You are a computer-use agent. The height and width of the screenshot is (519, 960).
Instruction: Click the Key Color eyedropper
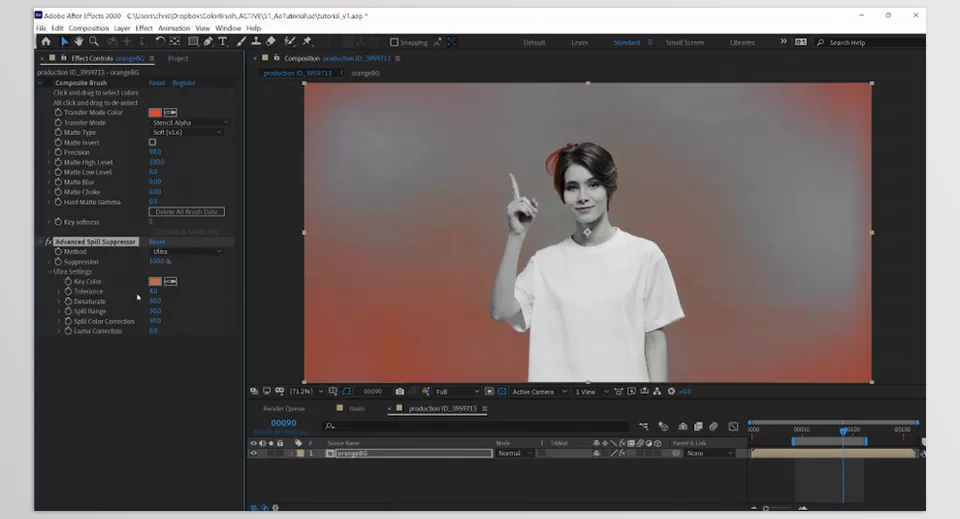[171, 282]
